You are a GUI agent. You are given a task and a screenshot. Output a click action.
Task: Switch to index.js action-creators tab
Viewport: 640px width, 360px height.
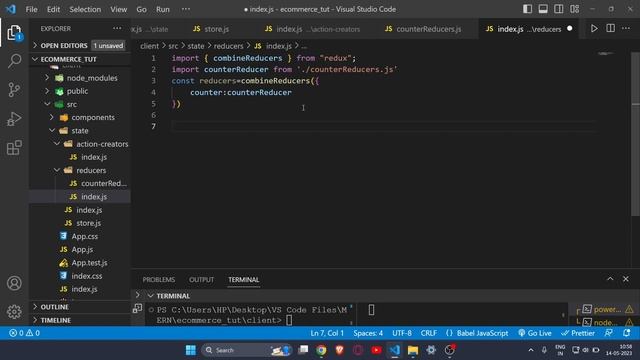pos(312,29)
